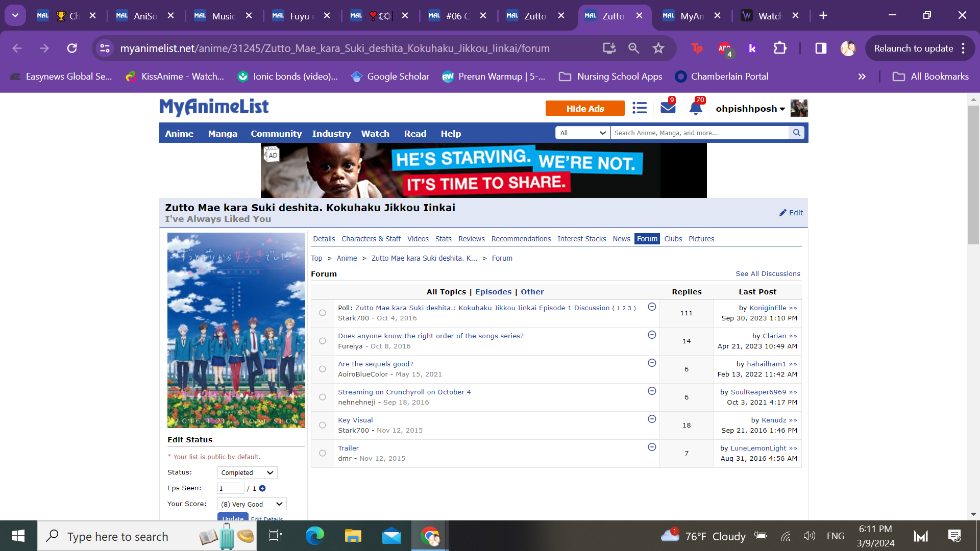This screenshot has width=980, height=551.
Task: Open the MAL list menu icon
Action: pyautogui.click(x=640, y=108)
